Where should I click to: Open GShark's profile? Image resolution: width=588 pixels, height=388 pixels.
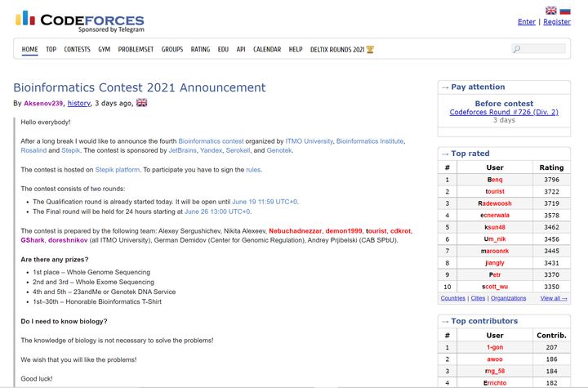tap(33, 240)
